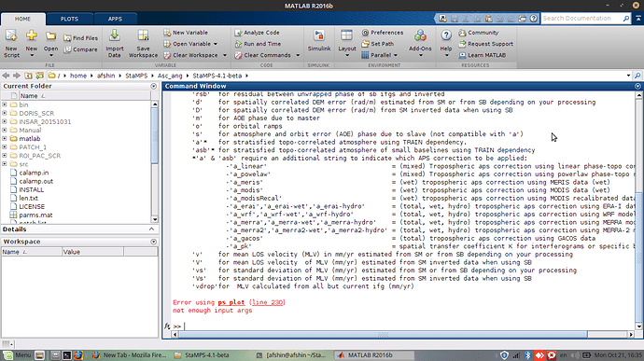
Task: Go back in folder history
Action: (6, 76)
